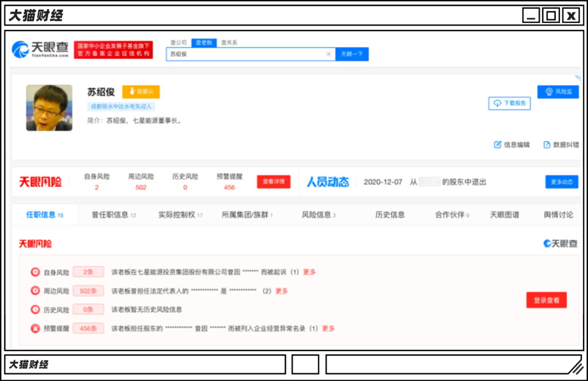Click the 2020-12-07 personnel update entry
588x381 pixels.
coord(425,182)
